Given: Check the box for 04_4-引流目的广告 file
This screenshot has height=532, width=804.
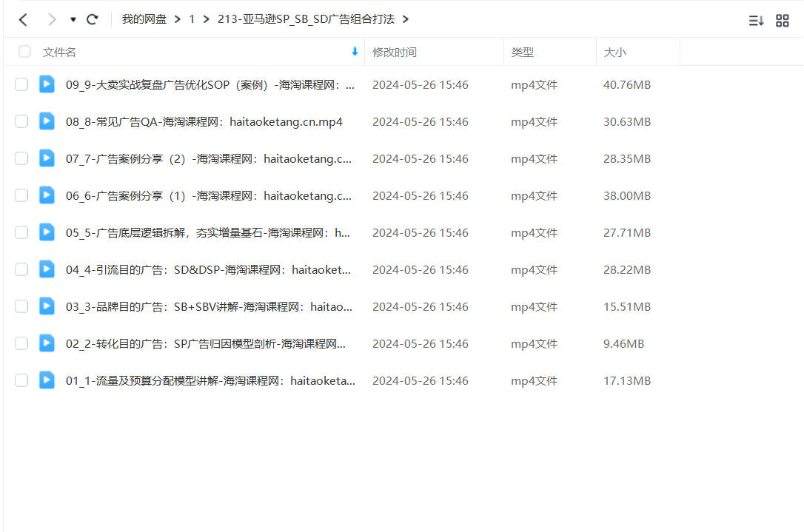Looking at the screenshot, I should click(21, 269).
